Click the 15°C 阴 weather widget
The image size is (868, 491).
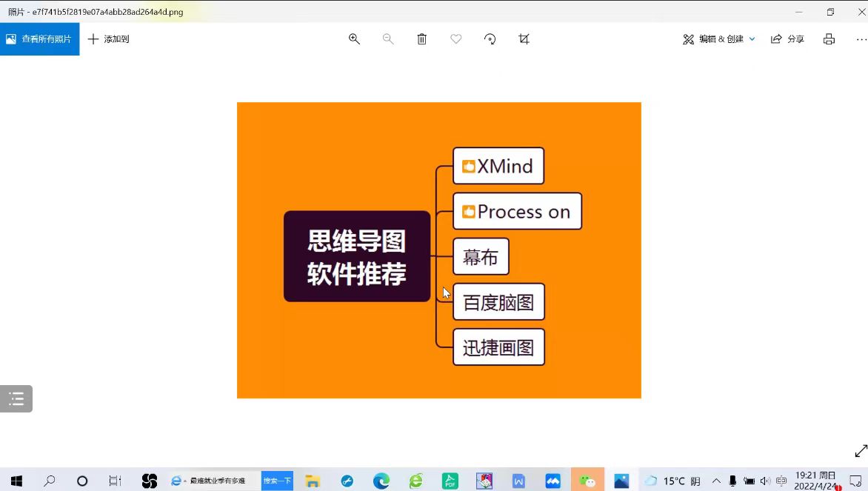tap(673, 481)
